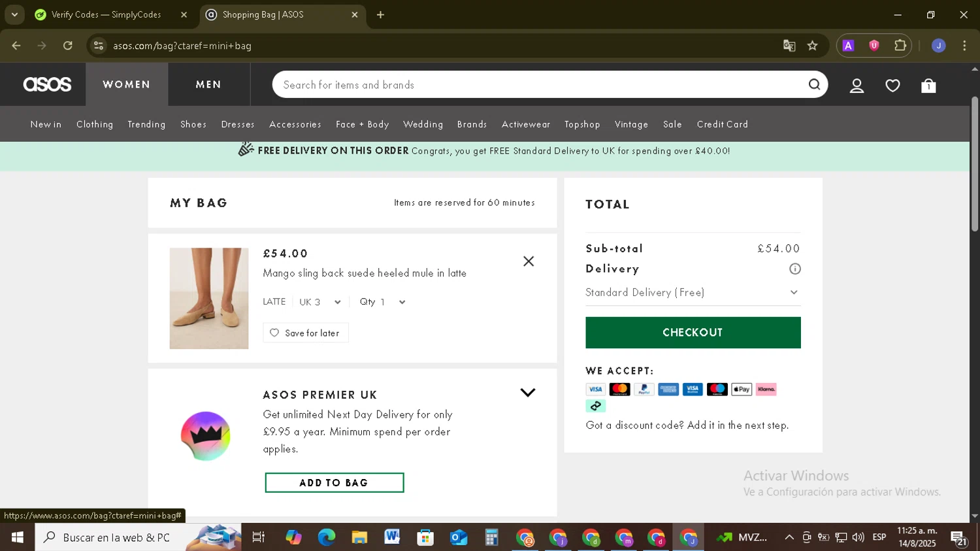This screenshot has width=980, height=551.
Task: Click the American Express payment icon
Action: (668, 390)
